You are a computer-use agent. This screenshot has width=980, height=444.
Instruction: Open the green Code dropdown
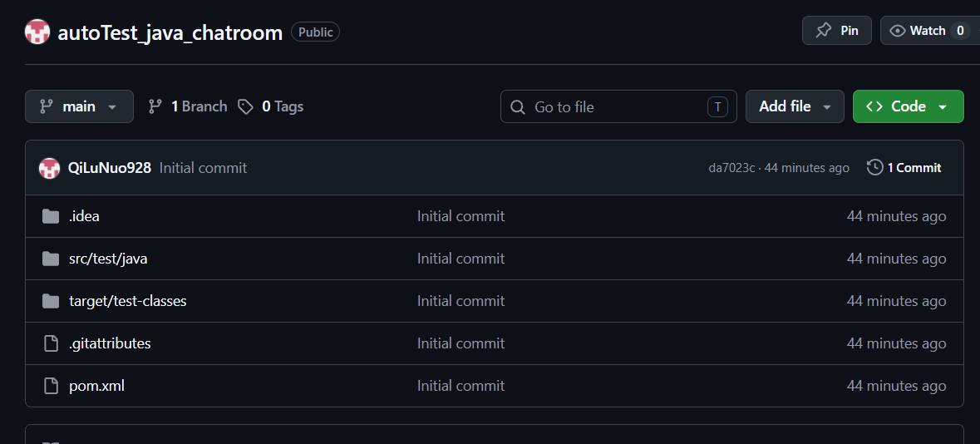pos(908,106)
